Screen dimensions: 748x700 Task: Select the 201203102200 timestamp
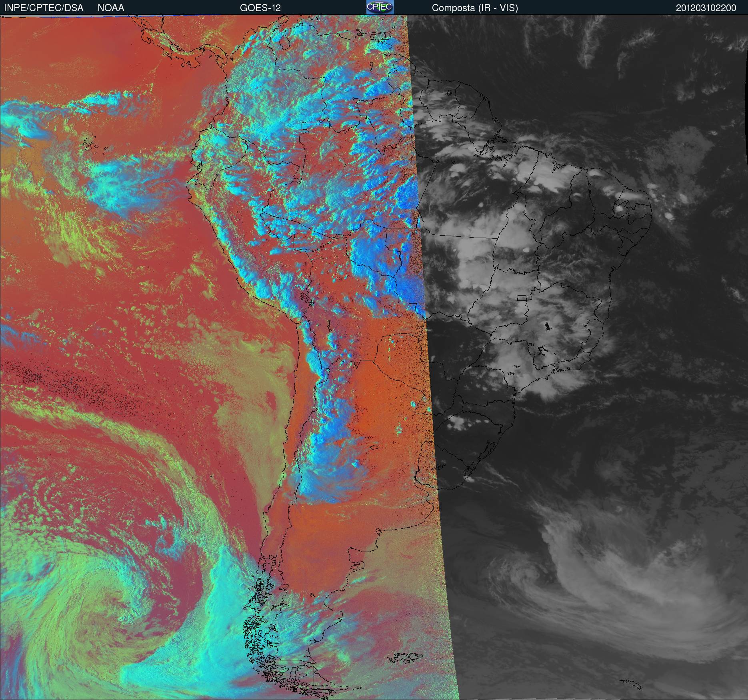point(706,8)
